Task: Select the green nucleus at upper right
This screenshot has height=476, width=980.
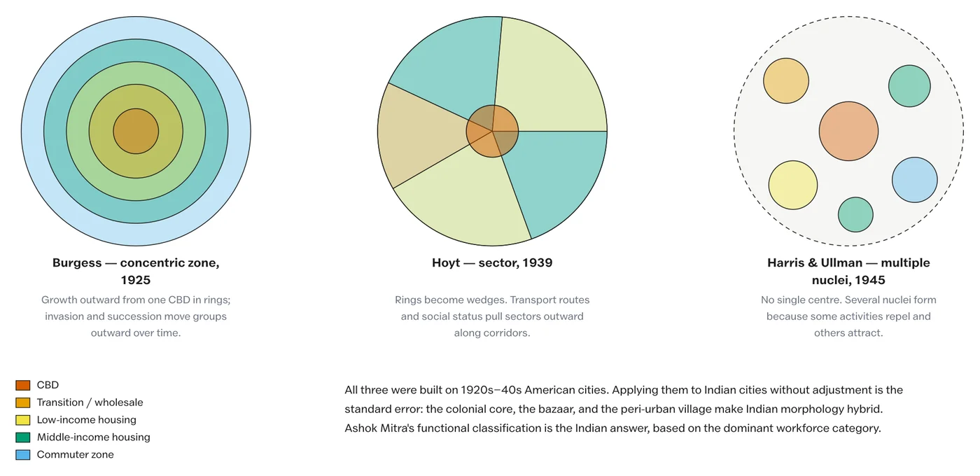Action: pos(909,86)
